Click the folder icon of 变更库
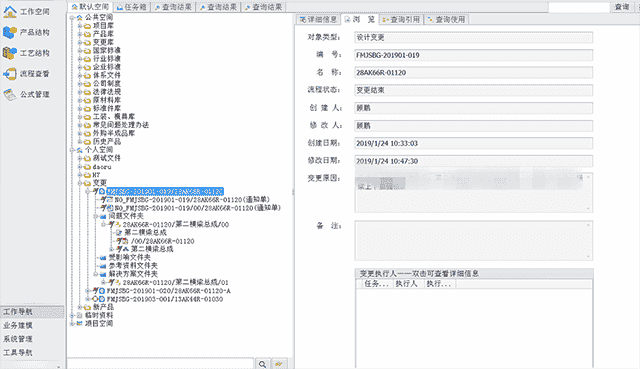 pyautogui.click(x=87, y=42)
